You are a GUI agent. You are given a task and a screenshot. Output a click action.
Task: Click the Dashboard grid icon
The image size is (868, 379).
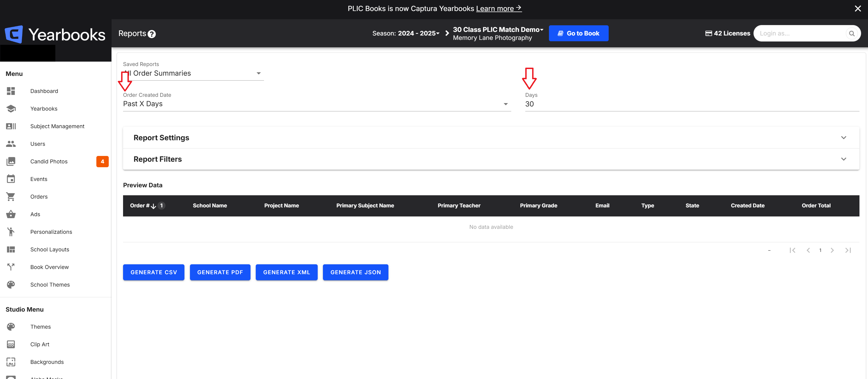11,91
